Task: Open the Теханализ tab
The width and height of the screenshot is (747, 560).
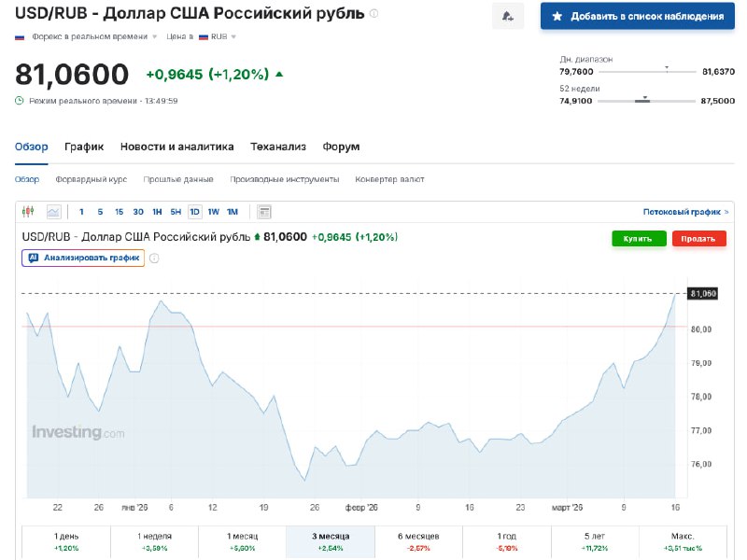Action: pyautogui.click(x=278, y=147)
